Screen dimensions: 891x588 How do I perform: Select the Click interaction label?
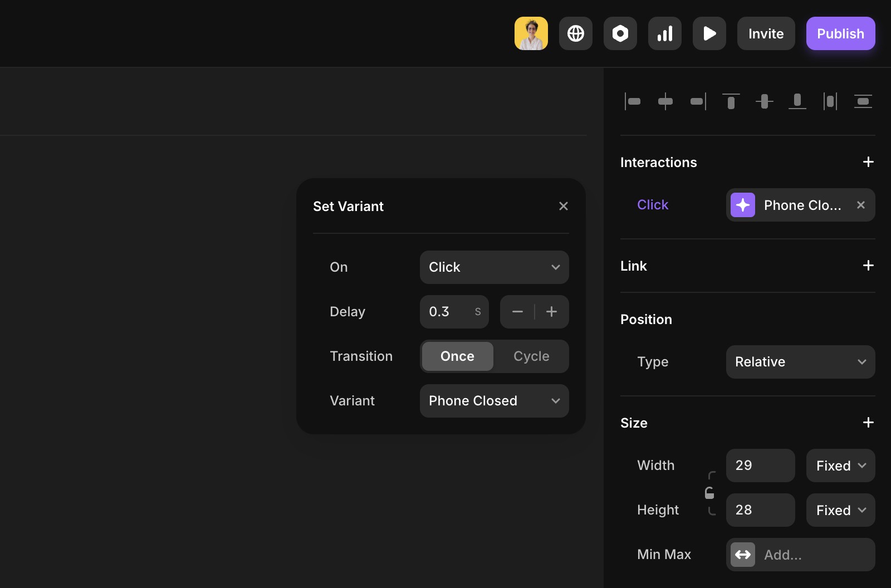tap(653, 205)
